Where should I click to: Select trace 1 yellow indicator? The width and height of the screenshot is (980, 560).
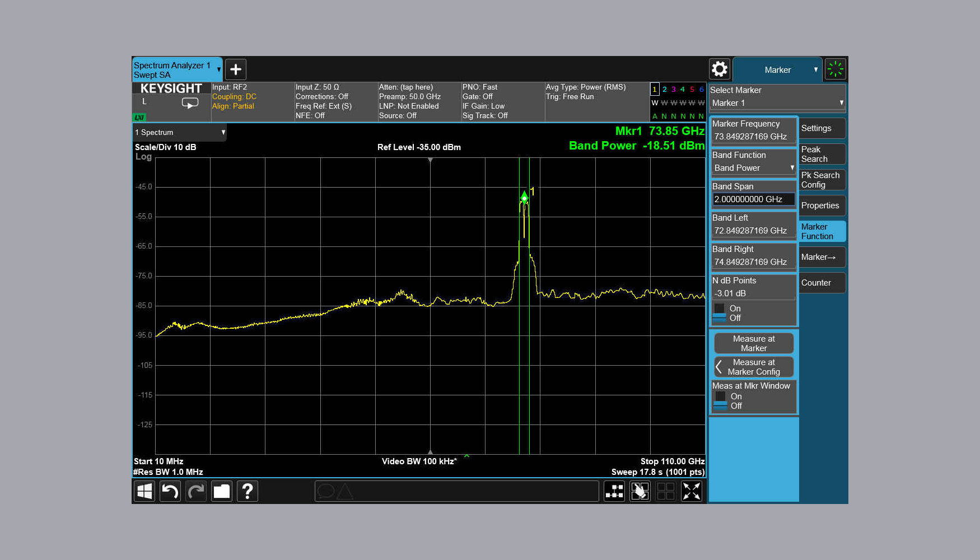[654, 90]
